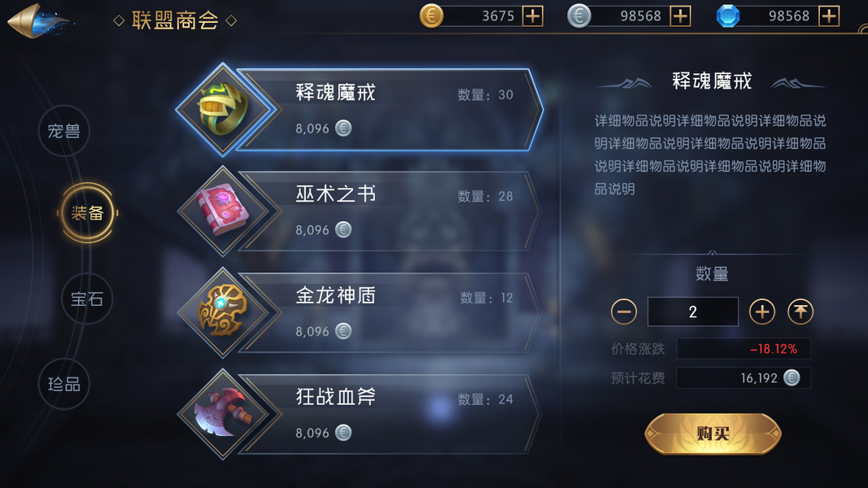Add silver coins with plus button
Screen dimensions: 868x488
[x=680, y=16]
